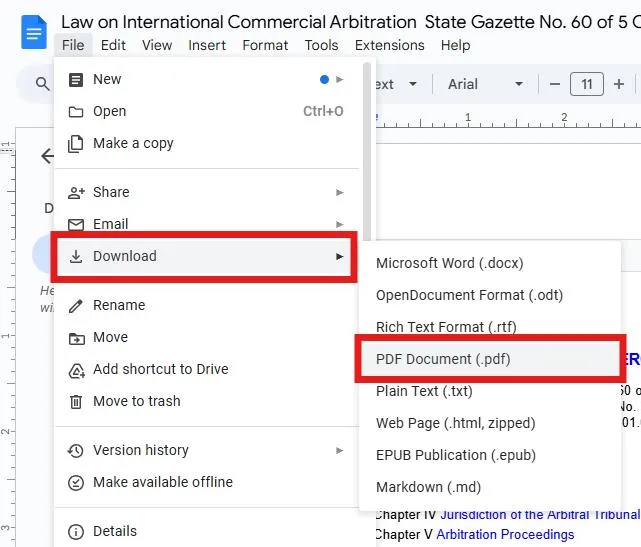The image size is (641, 547).
Task: Click the font size input field
Action: tap(587, 85)
